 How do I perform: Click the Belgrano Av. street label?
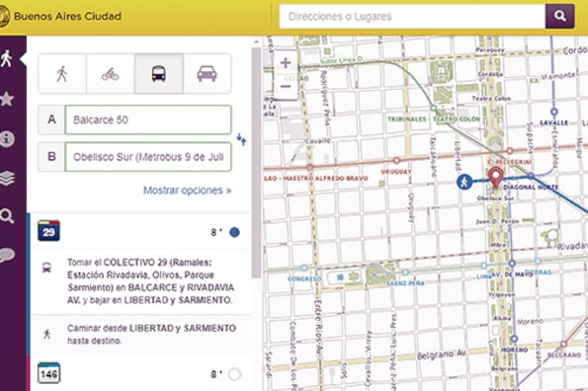[442, 354]
